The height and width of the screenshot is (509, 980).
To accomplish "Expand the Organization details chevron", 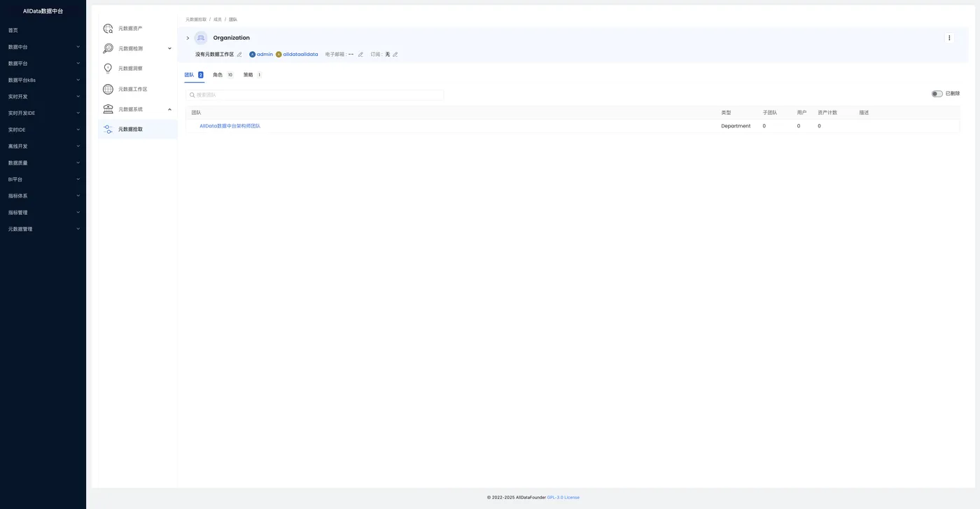I will (188, 38).
